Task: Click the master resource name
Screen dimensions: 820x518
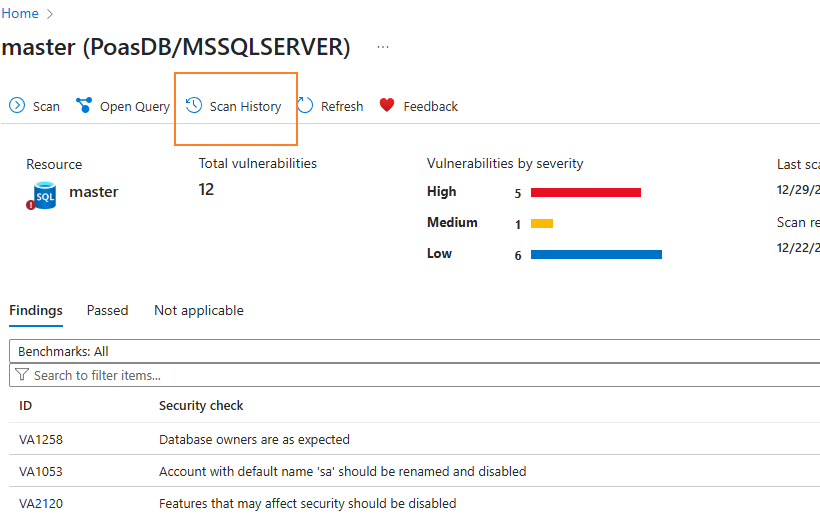Action: coord(94,192)
